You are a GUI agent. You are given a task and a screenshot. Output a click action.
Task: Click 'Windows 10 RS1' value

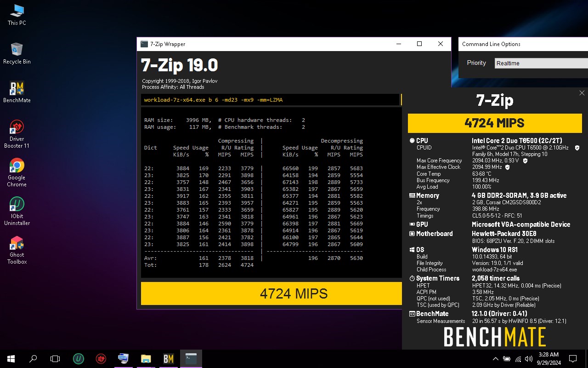495,250
